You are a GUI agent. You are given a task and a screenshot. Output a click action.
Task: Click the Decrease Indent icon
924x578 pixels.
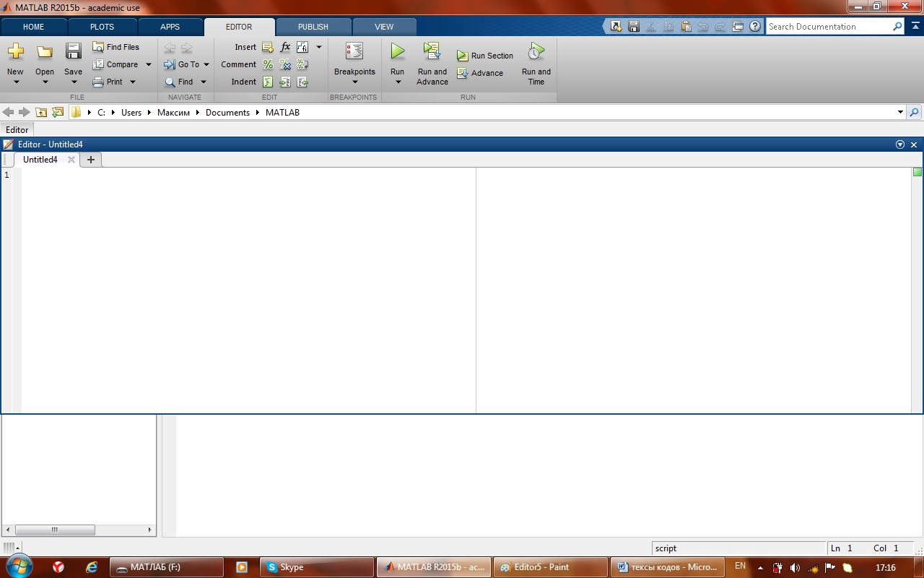pyautogui.click(x=302, y=82)
